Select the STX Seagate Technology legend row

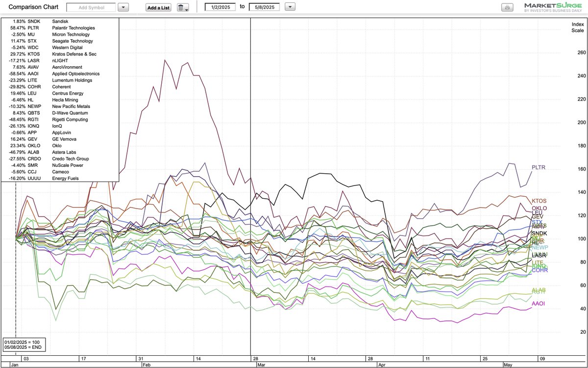coord(59,41)
